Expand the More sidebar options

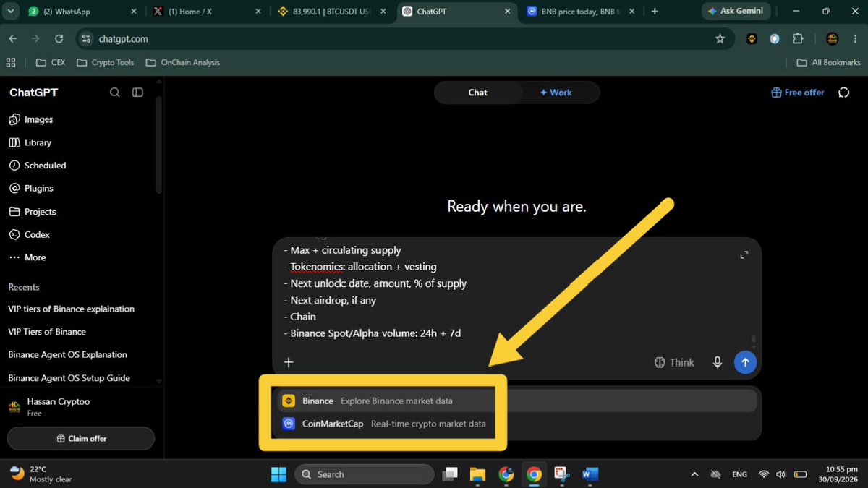point(27,257)
